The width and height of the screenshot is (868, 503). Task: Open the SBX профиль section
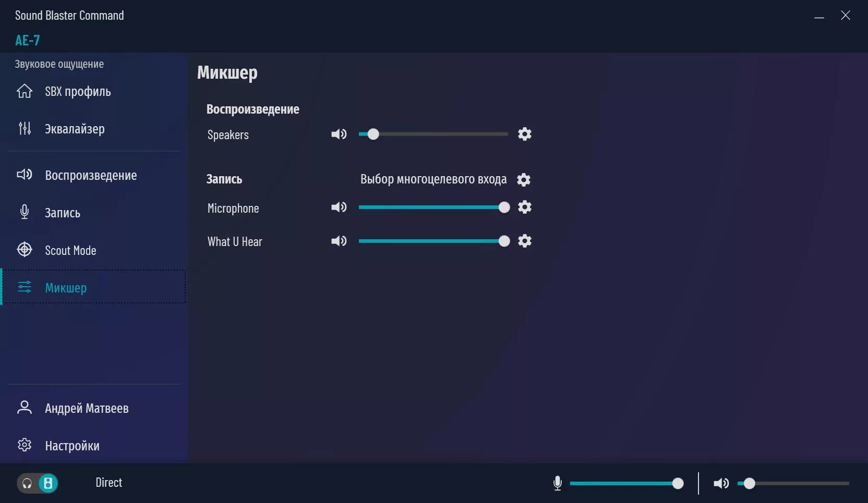coord(94,91)
